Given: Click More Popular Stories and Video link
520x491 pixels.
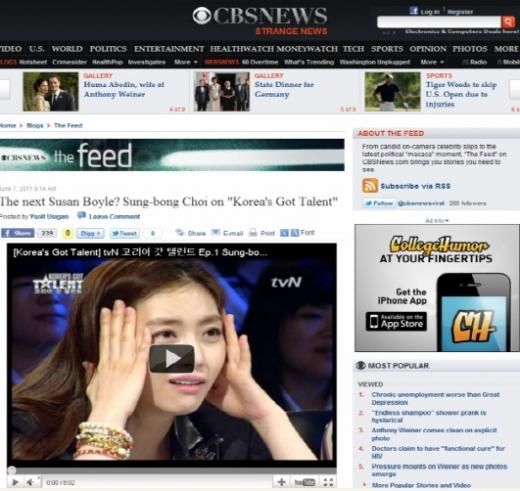Looking at the screenshot, I should coord(421,485).
